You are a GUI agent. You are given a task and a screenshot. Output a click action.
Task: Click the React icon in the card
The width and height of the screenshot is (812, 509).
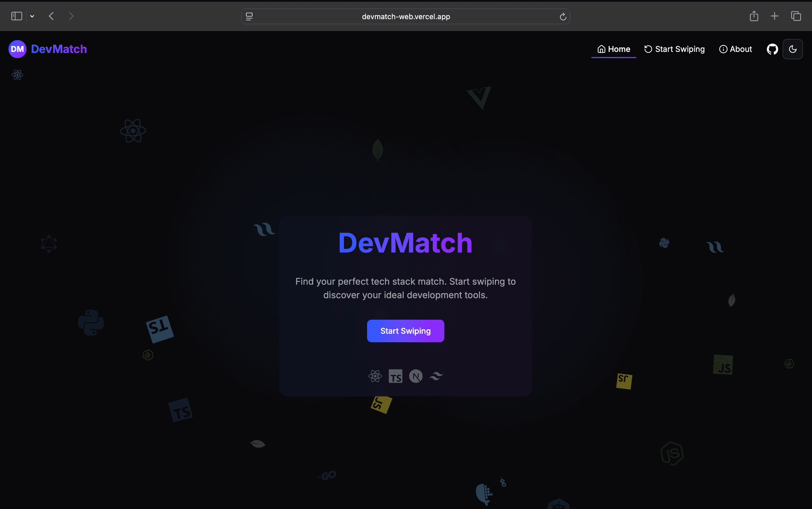pos(375,376)
